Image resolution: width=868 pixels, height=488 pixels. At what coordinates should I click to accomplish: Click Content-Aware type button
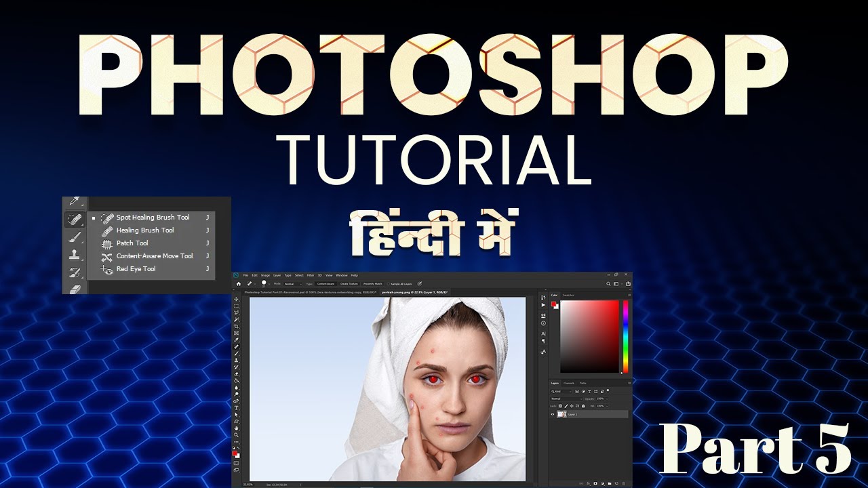326,284
